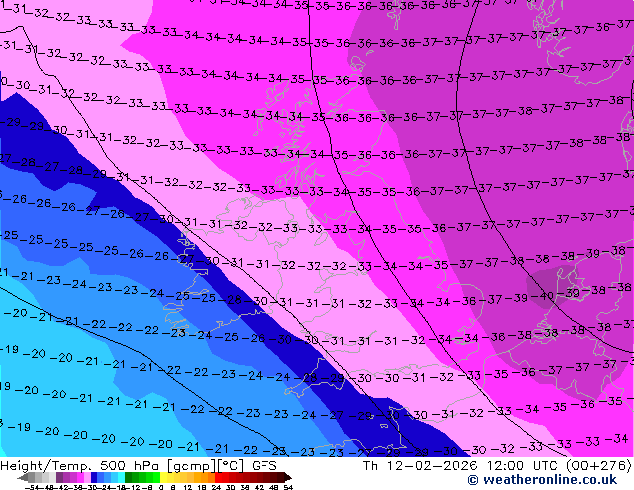The height and width of the screenshot is (490, 634).
Task: Click the legend label -54
Action: coord(32,487)
